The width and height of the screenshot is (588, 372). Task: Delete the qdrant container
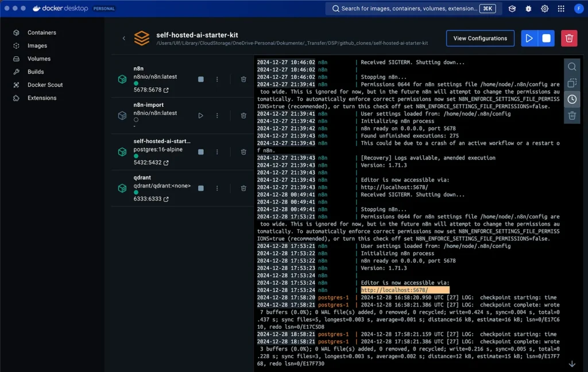(243, 188)
